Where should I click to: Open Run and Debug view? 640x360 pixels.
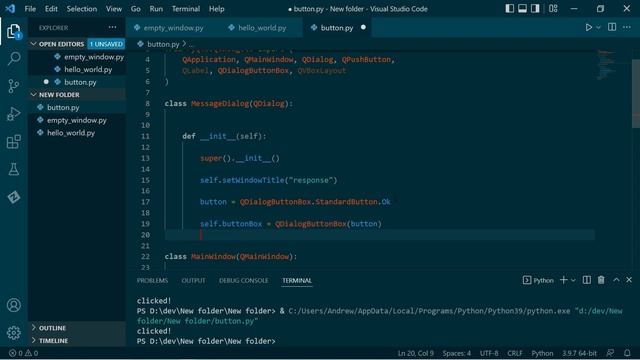(13, 114)
